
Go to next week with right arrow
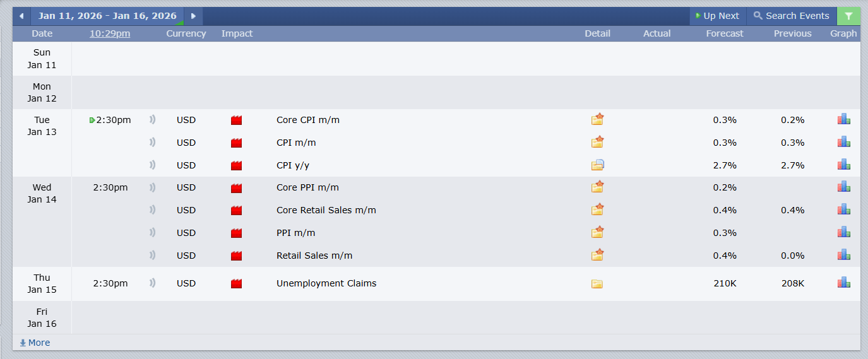click(x=193, y=16)
